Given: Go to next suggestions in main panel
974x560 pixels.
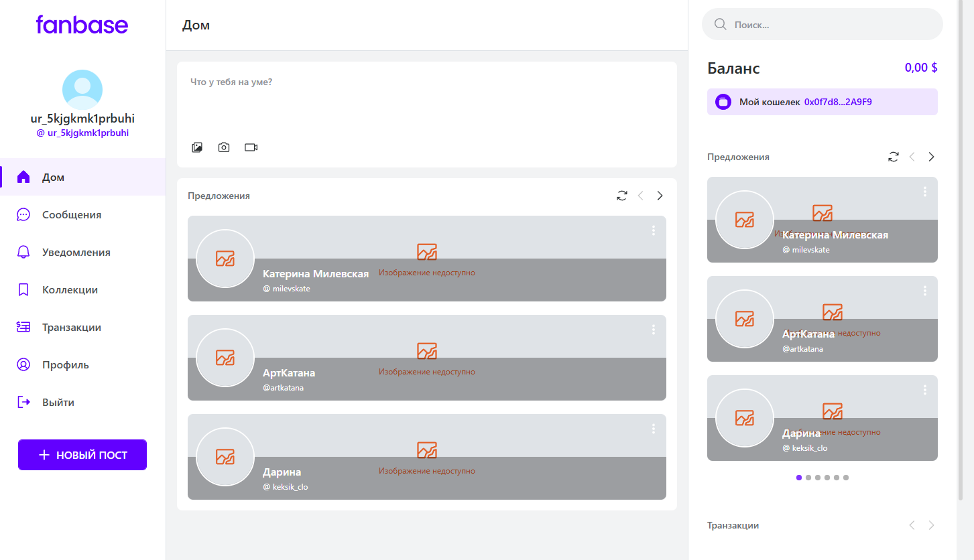Looking at the screenshot, I should [x=660, y=196].
